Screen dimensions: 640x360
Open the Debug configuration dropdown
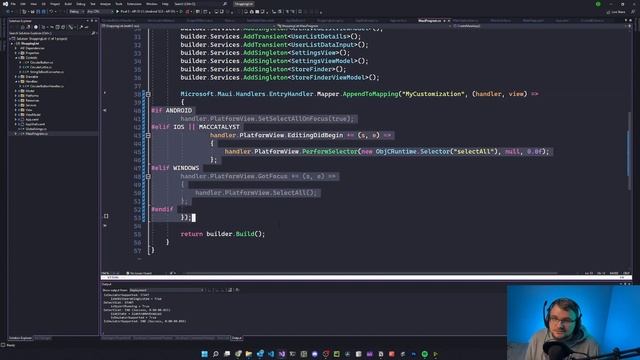tap(76, 11)
